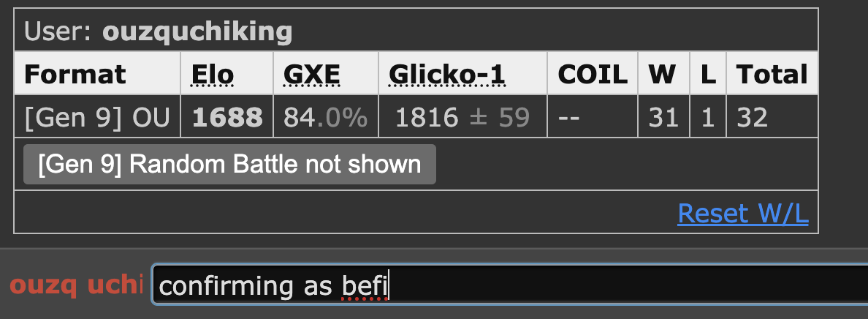Click the L column header
Viewport: 868px width, 319px height.
(x=707, y=74)
